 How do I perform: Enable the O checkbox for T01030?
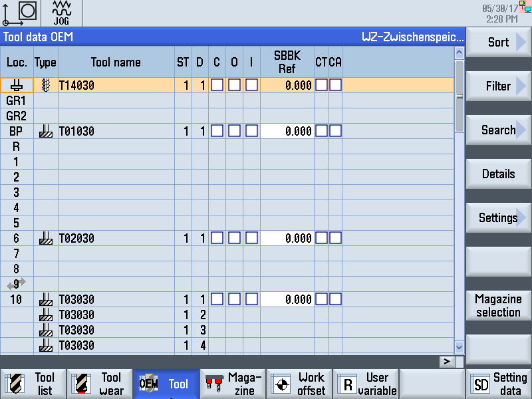click(234, 132)
